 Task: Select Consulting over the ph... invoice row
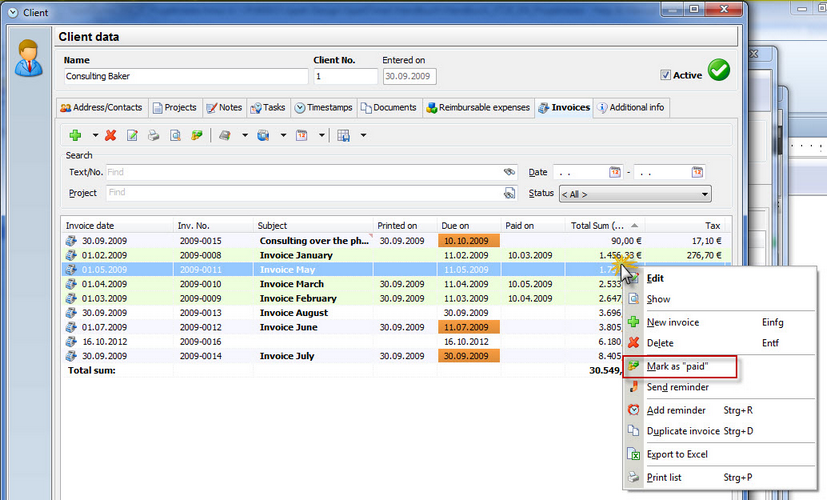(396, 241)
